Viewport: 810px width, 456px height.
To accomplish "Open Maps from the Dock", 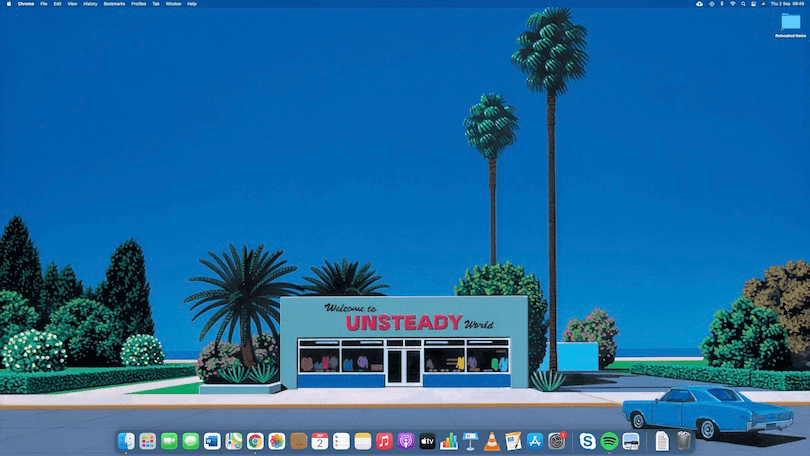I will point(233,442).
